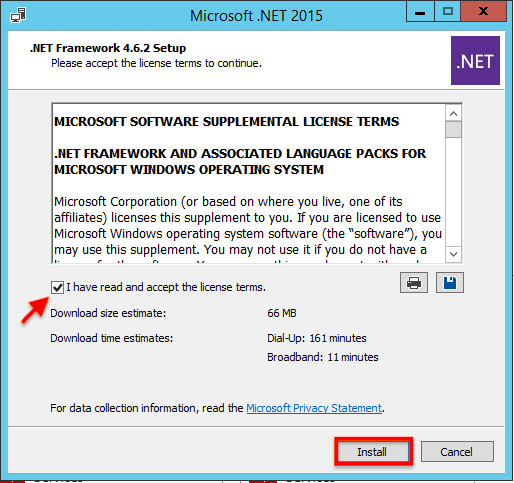514x483 pixels.
Task: Click 'Dial-Up: 161 minutes' estimate
Action: (x=317, y=338)
